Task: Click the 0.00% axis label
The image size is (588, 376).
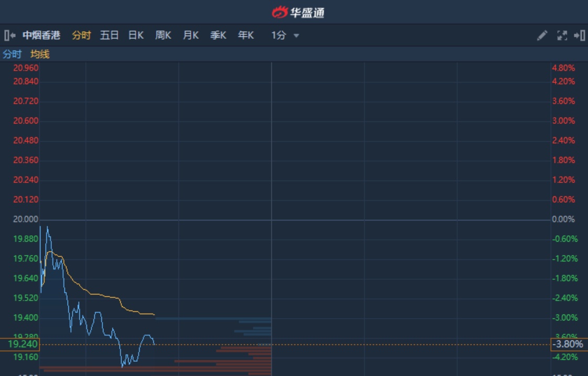Action: pos(563,219)
